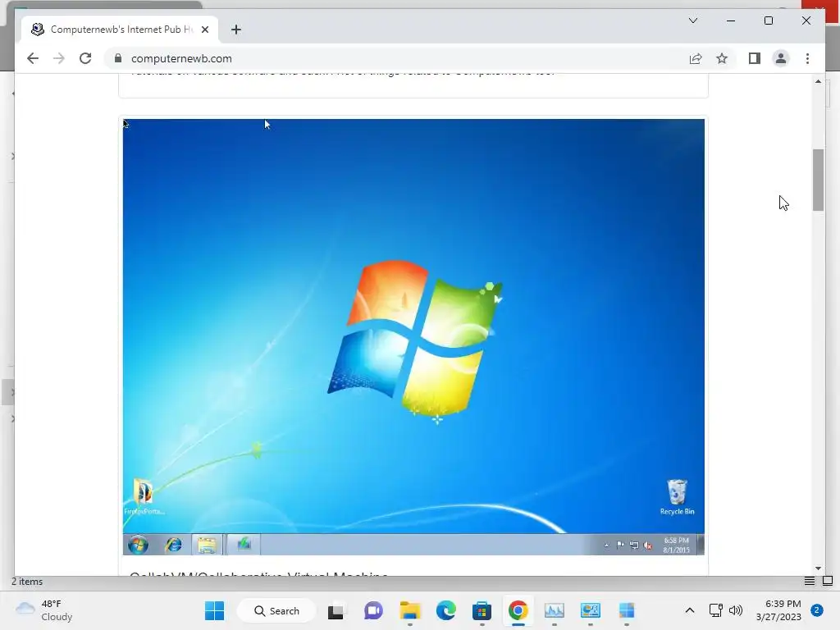The image size is (840, 630).
Task: Click the Chrome icon on the taskbar
Action: 518,610
